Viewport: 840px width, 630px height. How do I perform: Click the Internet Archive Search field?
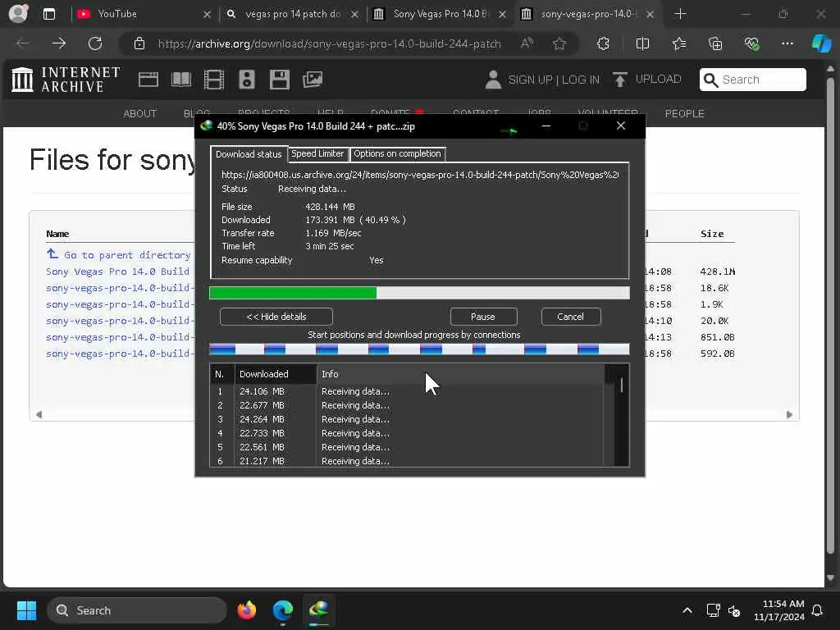tap(753, 80)
